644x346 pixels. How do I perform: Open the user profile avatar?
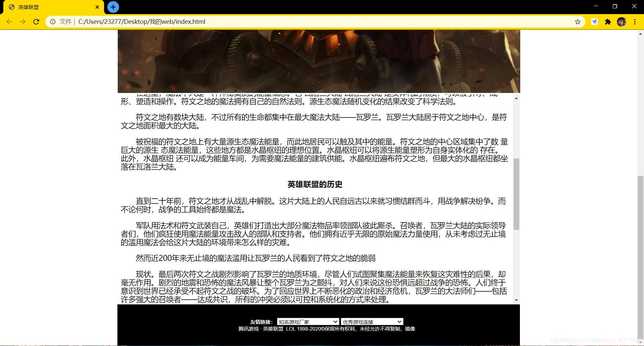coord(621,22)
